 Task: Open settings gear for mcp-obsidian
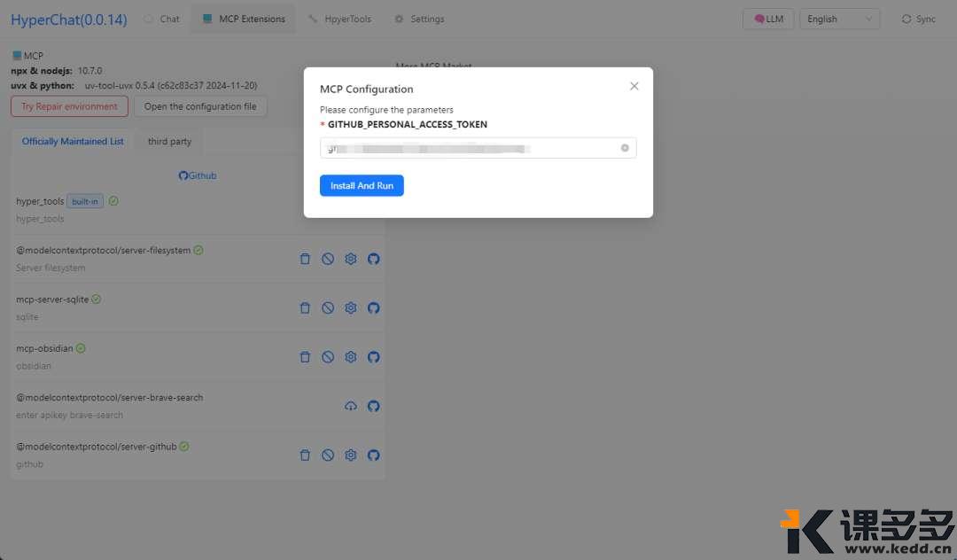point(350,357)
